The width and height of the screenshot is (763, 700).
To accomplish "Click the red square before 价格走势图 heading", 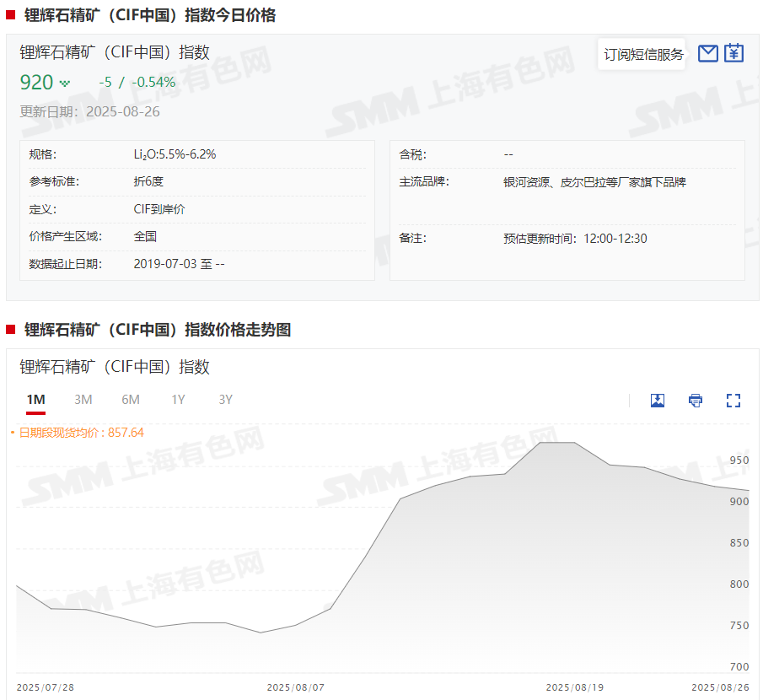I will (x=11, y=330).
